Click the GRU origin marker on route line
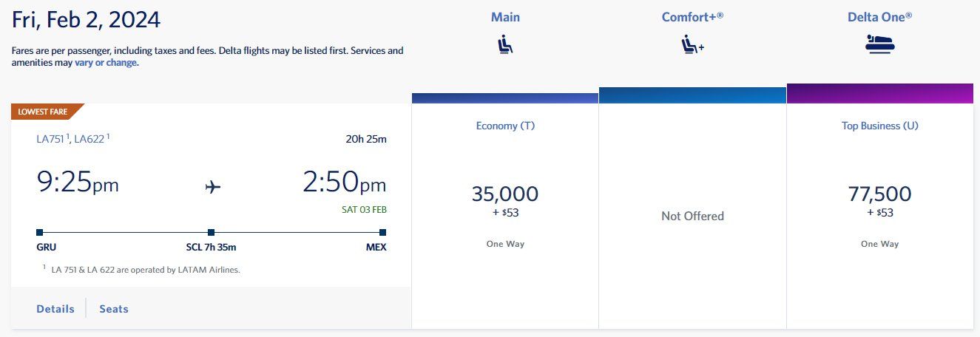This screenshot has width=980, height=337. pyautogui.click(x=40, y=232)
